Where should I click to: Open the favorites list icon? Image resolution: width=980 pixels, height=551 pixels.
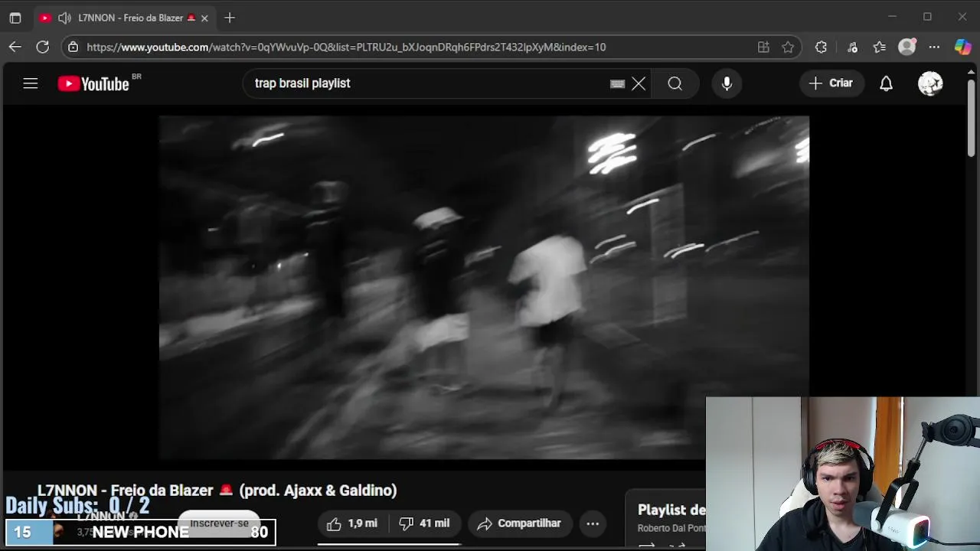(880, 47)
